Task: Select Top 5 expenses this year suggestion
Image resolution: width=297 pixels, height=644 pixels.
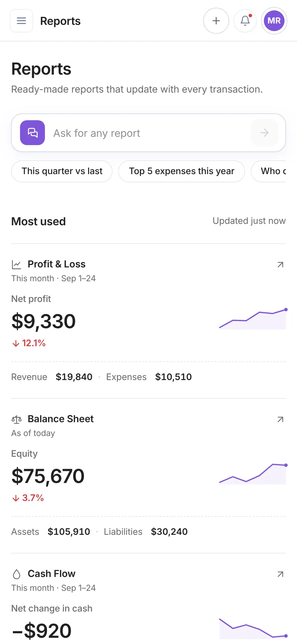Action: click(182, 171)
